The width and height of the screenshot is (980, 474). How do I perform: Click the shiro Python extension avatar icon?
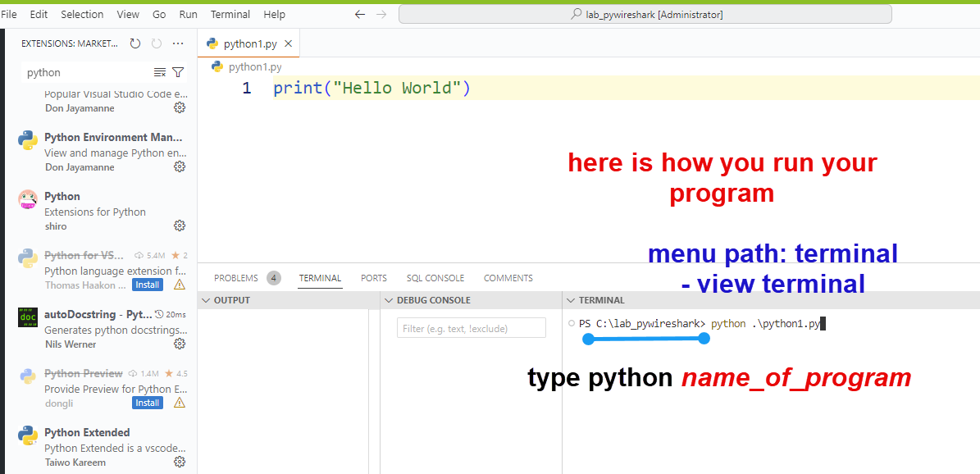pyautogui.click(x=28, y=199)
